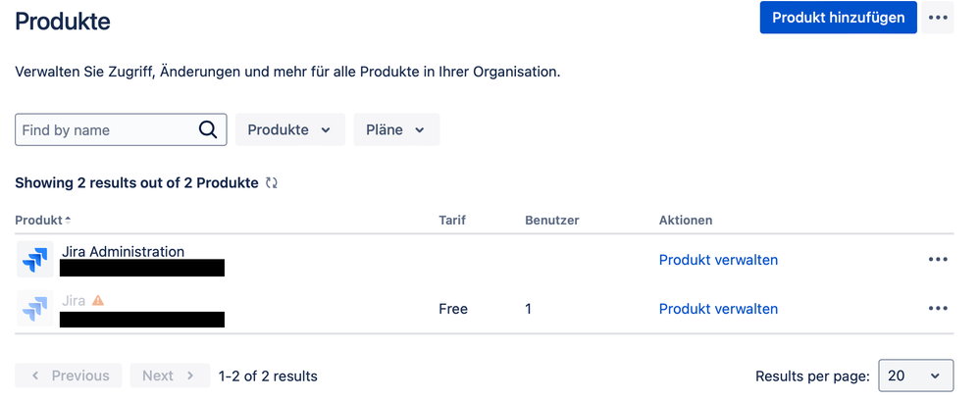Viewport: 980px width, 400px height.
Task: Click the Jira Administration product icon
Action: pos(35,259)
